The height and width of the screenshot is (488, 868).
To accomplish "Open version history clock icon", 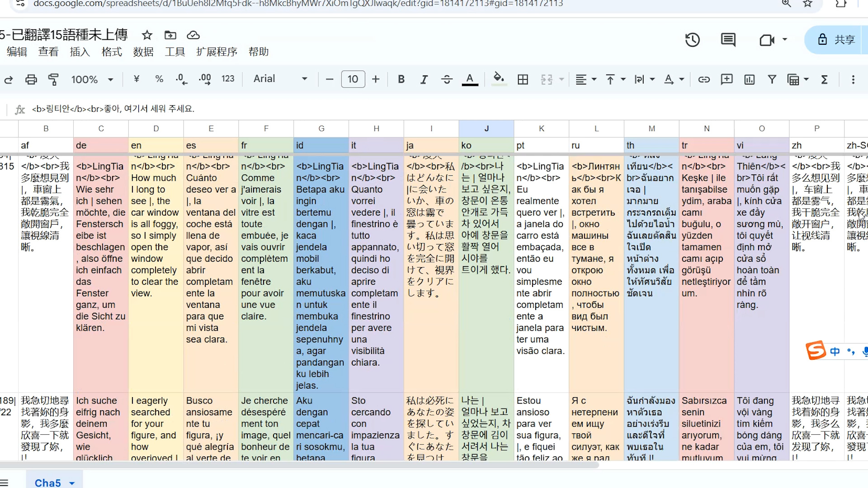I will tap(692, 40).
